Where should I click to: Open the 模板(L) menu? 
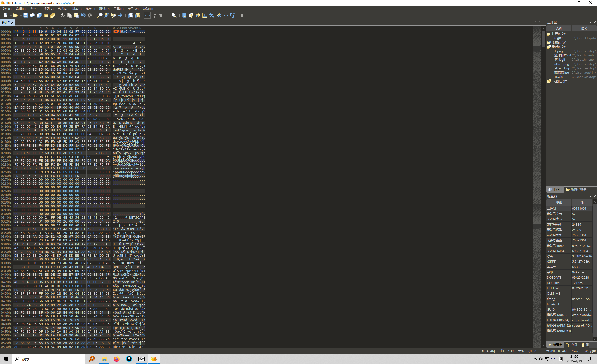(90, 9)
